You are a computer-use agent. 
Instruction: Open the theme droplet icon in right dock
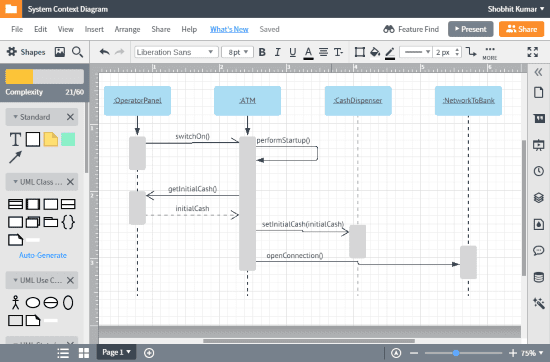pyautogui.click(x=538, y=224)
